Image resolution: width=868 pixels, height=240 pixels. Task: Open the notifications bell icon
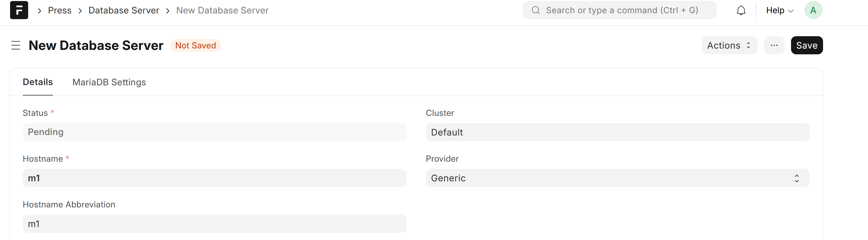click(741, 10)
